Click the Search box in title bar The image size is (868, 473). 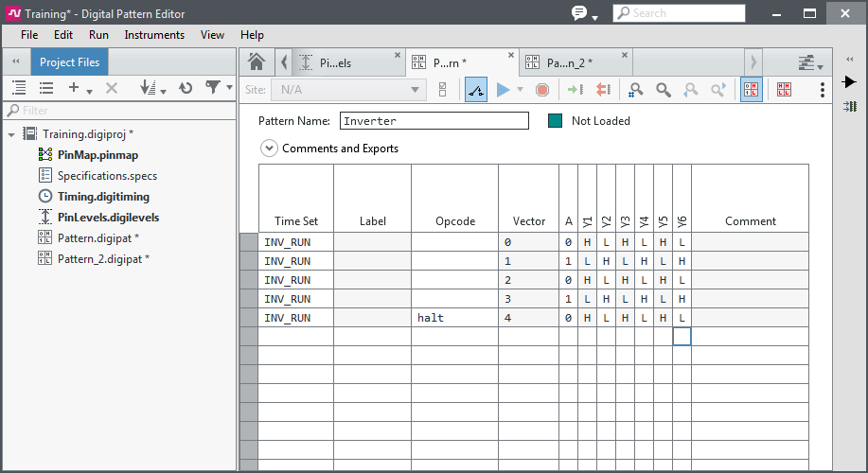click(679, 13)
